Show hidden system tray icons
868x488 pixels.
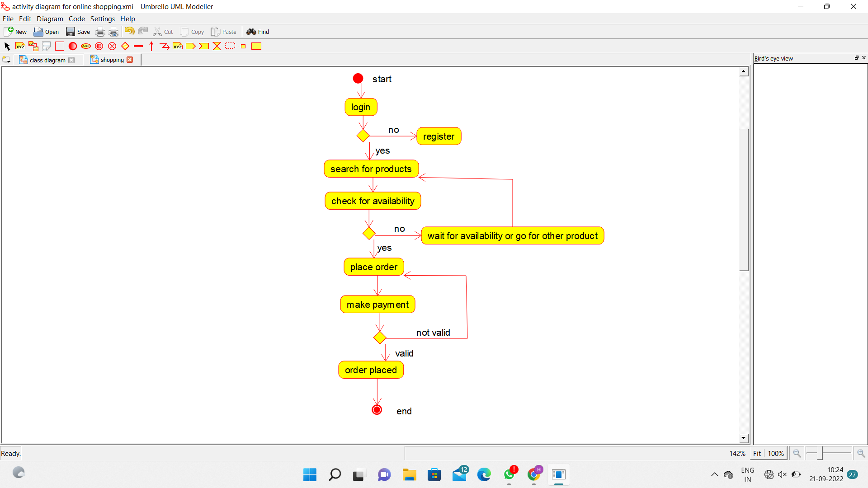714,474
